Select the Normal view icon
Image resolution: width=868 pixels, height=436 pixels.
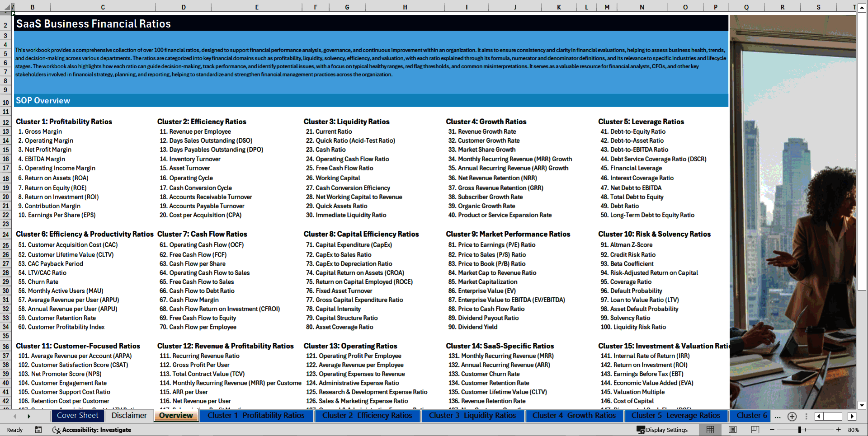tap(710, 430)
